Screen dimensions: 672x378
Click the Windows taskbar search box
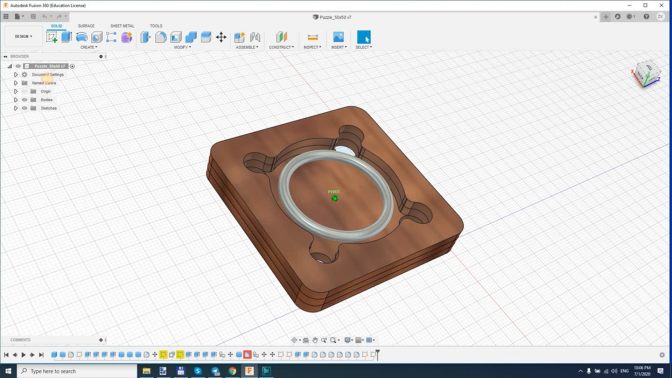[77, 371]
